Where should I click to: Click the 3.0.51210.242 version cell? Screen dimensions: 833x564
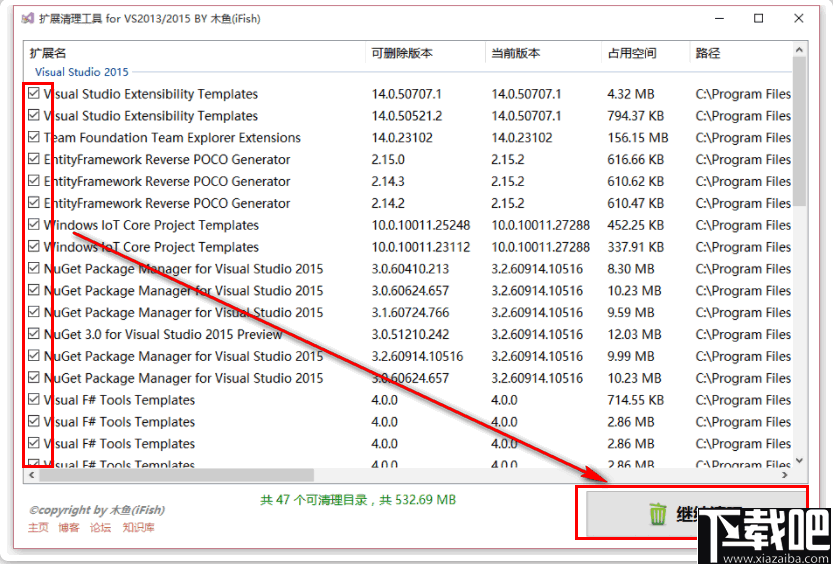[x=410, y=334]
